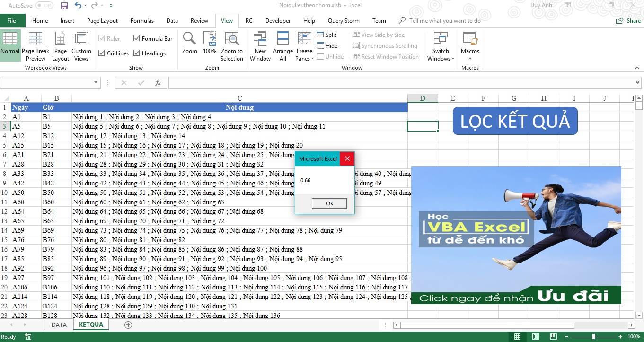Uncheck the Headings checkbox
Image resolution: width=644 pixels, height=342 pixels.
coord(137,53)
